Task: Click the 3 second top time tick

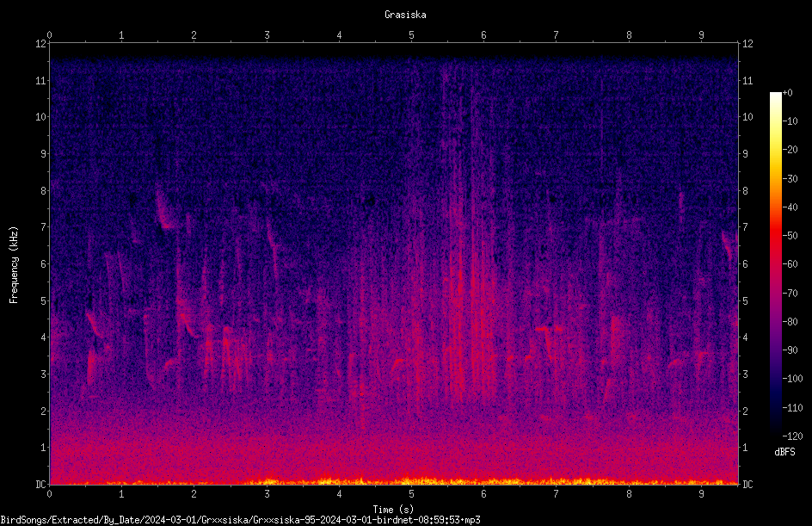Action: click(x=267, y=34)
